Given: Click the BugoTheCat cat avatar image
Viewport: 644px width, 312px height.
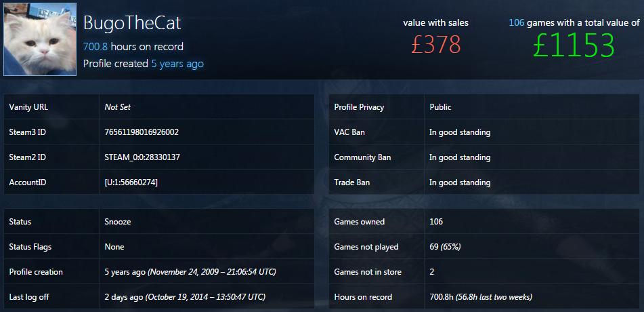Looking at the screenshot, I should (x=40, y=39).
